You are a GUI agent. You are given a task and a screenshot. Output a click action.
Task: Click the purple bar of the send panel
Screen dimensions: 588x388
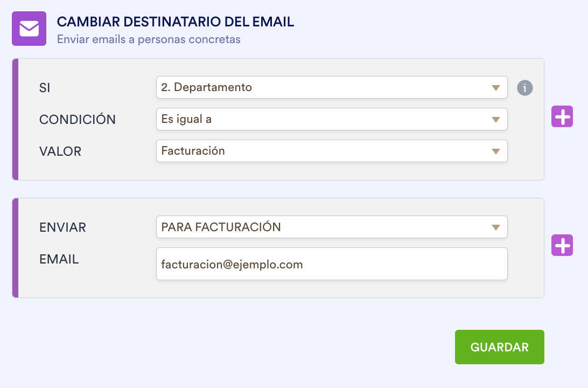(15, 248)
